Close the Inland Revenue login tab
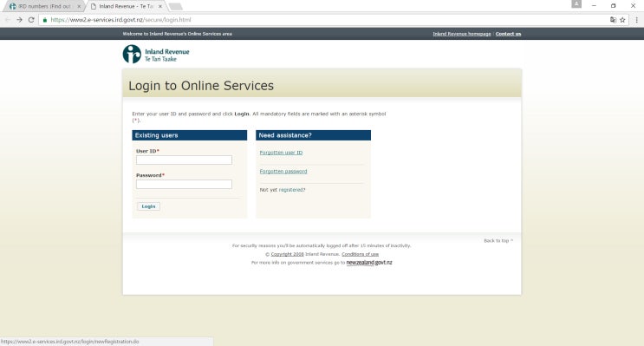644x346 pixels. coord(160,6)
